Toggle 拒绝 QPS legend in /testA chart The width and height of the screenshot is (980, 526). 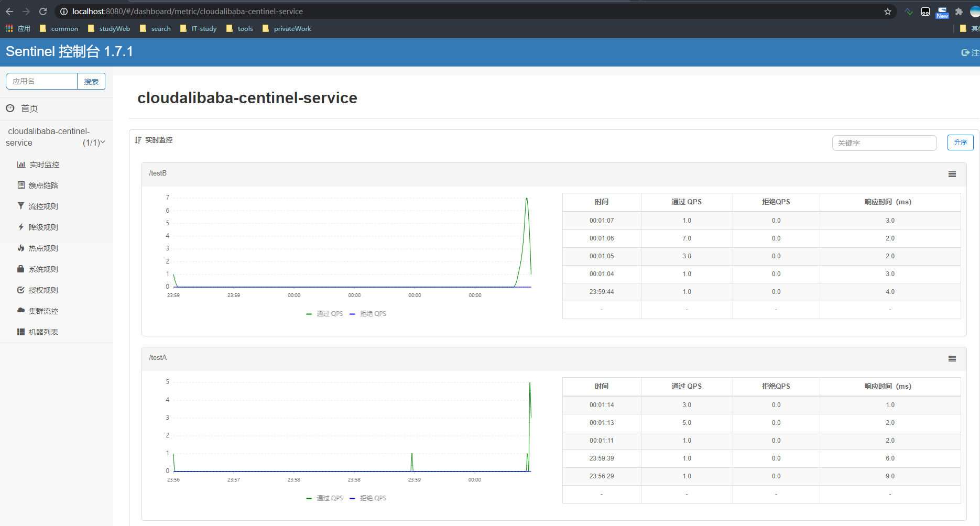368,498
